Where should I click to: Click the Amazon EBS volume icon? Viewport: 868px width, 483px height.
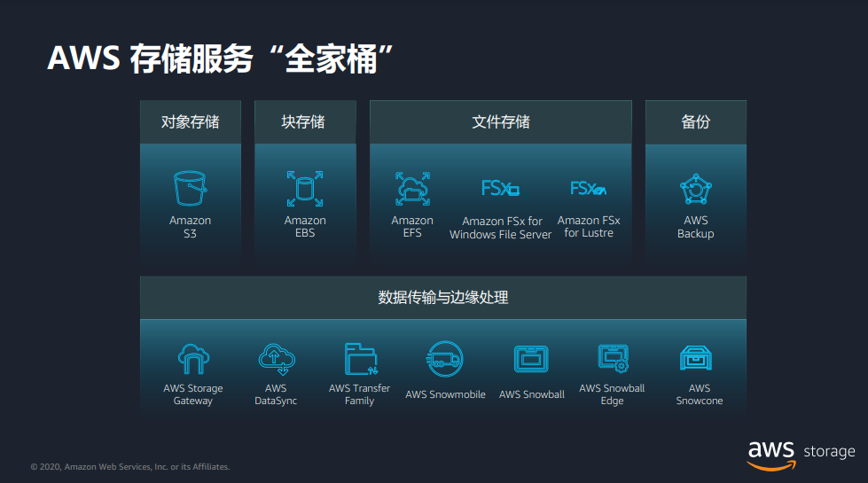coord(305,189)
